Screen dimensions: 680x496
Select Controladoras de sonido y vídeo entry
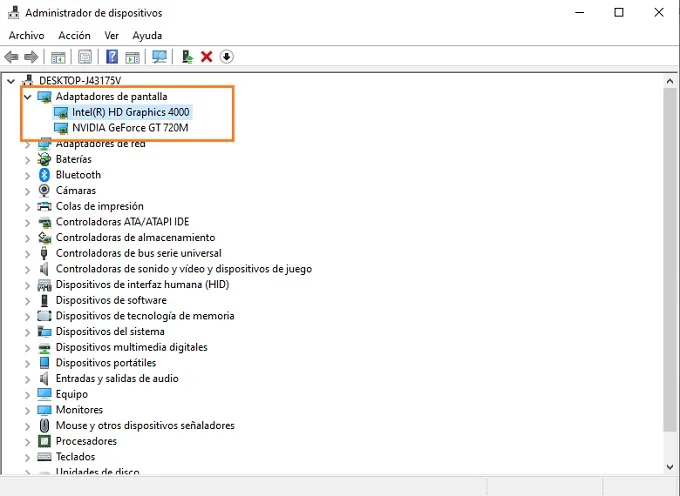[x=184, y=269]
